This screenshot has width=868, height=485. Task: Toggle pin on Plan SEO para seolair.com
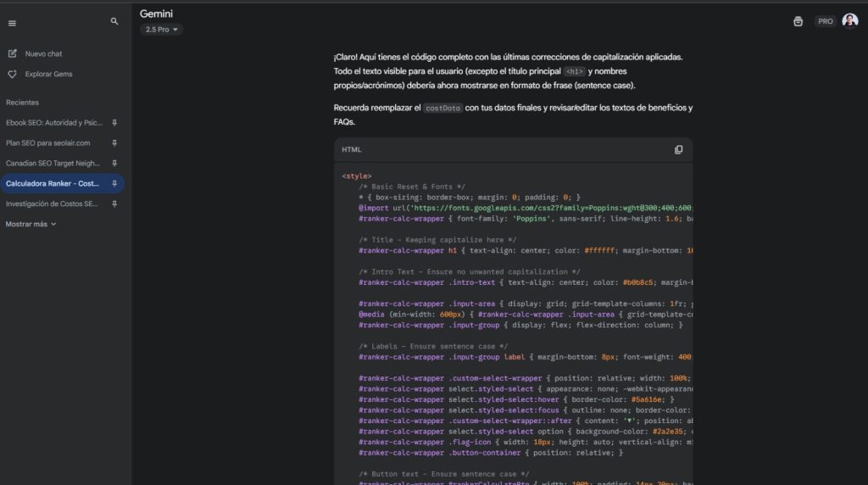[x=114, y=143]
